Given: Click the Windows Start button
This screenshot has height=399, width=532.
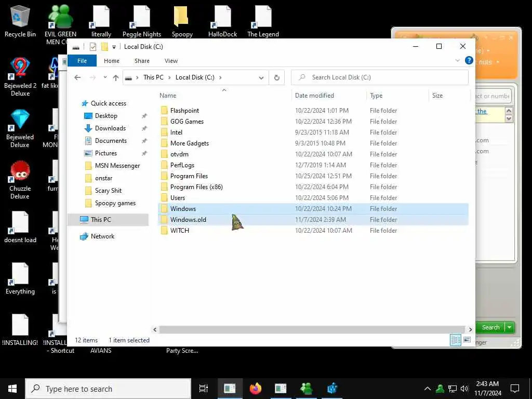Looking at the screenshot, I should click(12, 389).
